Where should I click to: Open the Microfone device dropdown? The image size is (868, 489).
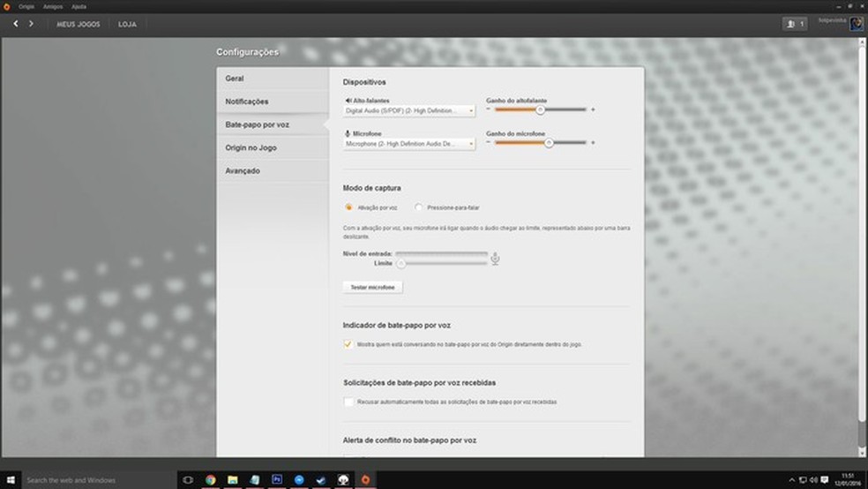[408, 144]
